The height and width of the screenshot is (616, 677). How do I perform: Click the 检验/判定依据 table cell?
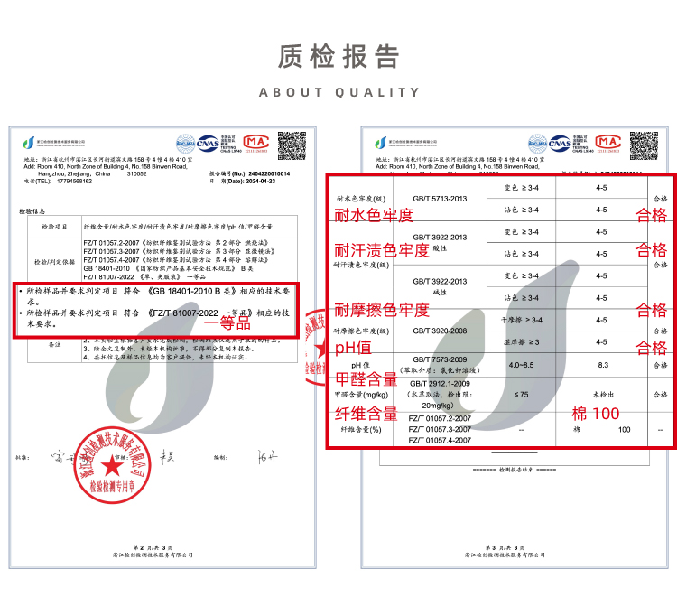click(54, 262)
